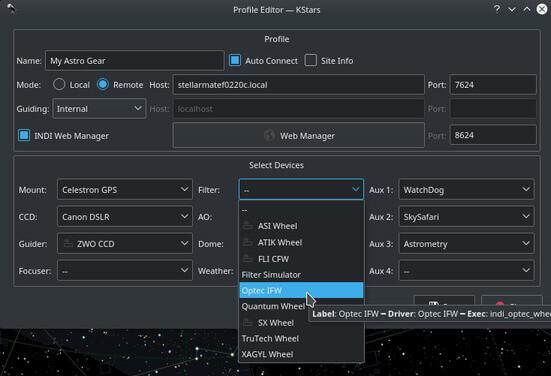Click the ZWO CCD device icon in Guider

pyautogui.click(x=68, y=243)
